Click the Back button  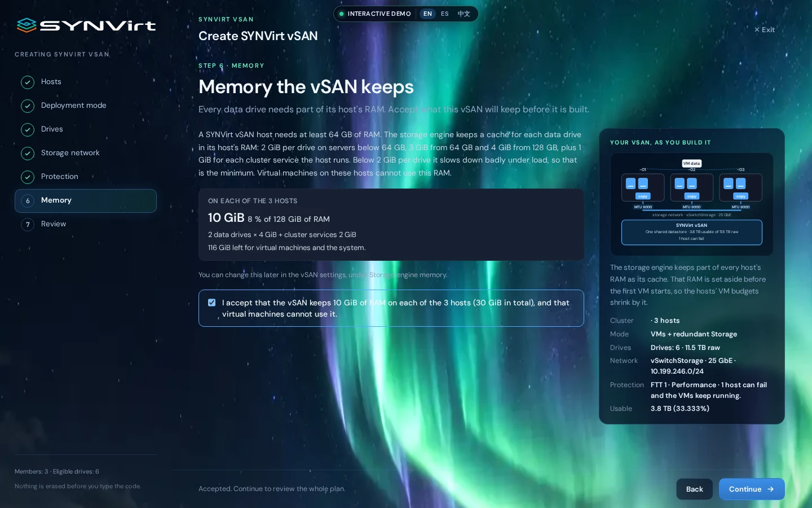pos(694,489)
